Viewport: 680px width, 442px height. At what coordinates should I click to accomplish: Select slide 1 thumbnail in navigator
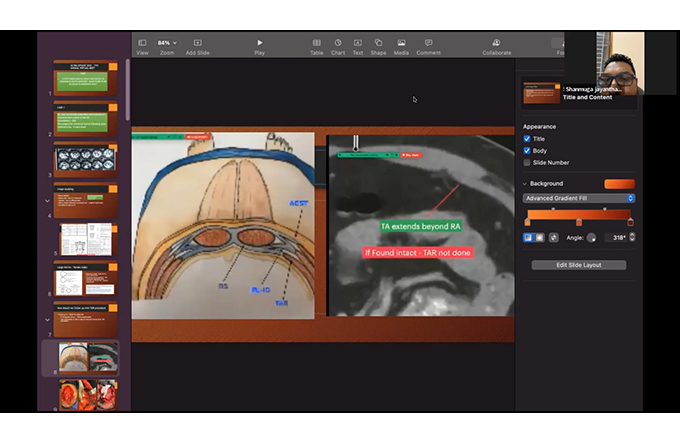tap(85, 78)
